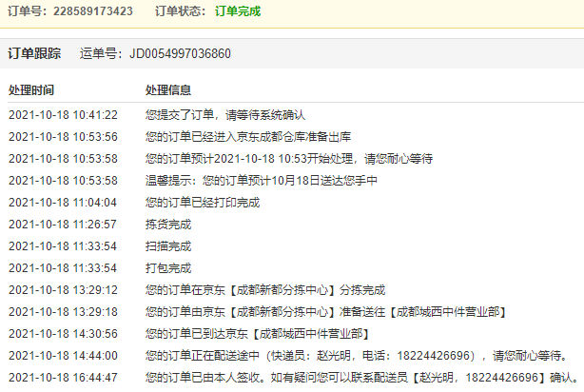Click timestamp 2021-10-18 10:53:56
Image resolution: width=584 pixels, height=392 pixels.
[x=63, y=137]
